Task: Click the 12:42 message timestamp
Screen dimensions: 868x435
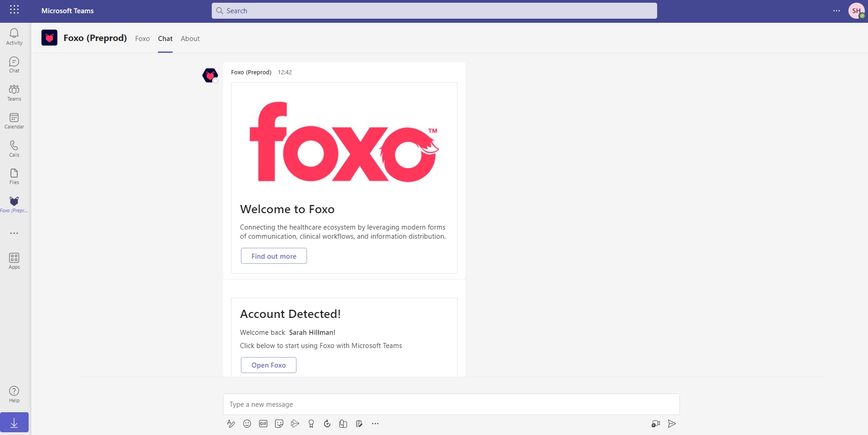Action: (285, 72)
